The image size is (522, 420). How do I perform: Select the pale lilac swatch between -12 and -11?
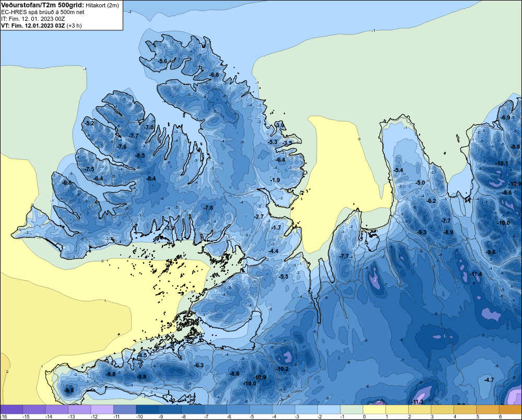[x=102, y=410]
